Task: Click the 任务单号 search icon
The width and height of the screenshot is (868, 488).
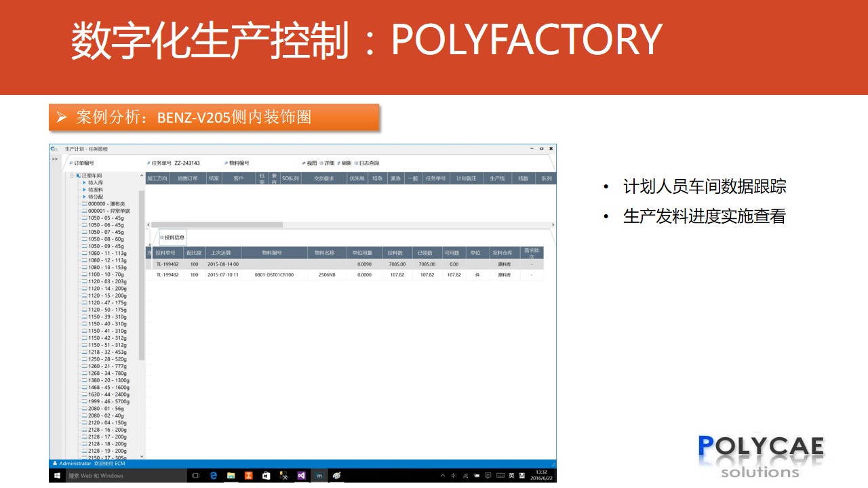Action: pyautogui.click(x=149, y=163)
